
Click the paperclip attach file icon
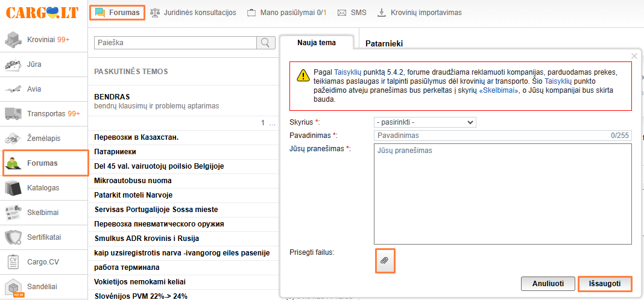(x=385, y=261)
